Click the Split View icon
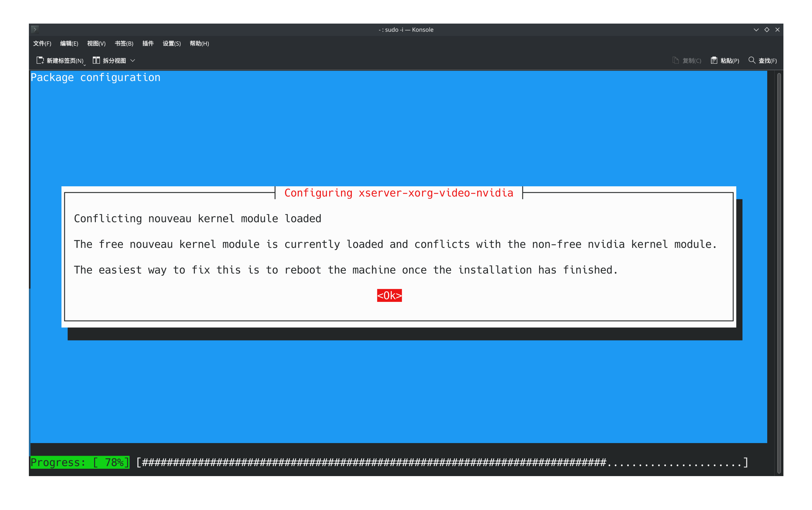 click(x=96, y=60)
